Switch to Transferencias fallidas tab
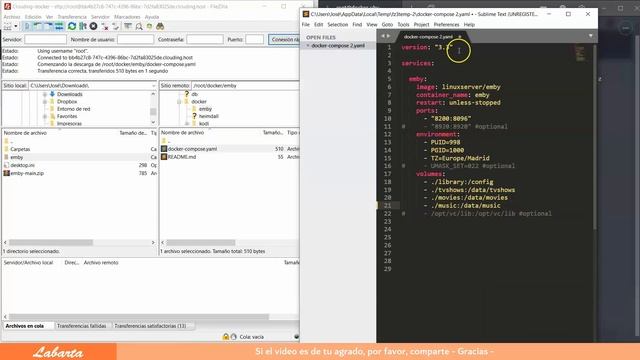This screenshot has width=640, height=360. [82, 326]
